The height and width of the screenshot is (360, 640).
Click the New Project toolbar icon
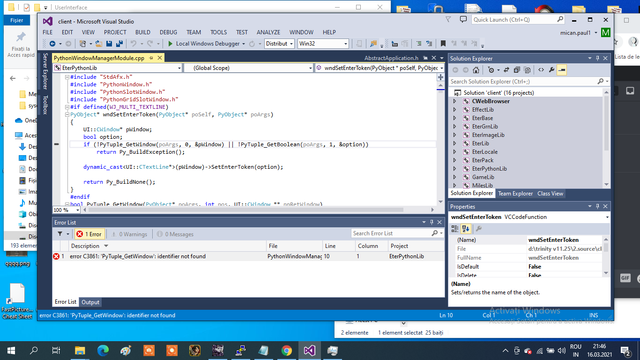tap(83, 44)
